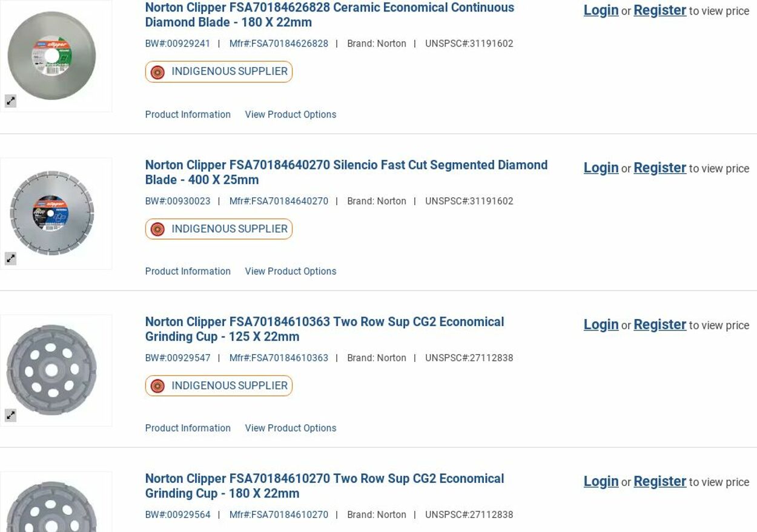Open 125 X 22mm Grinding Cup thumbnail

coord(52,370)
